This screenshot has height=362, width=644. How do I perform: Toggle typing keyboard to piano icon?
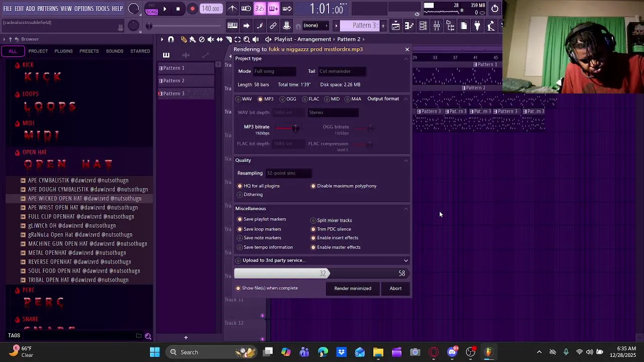(x=232, y=26)
